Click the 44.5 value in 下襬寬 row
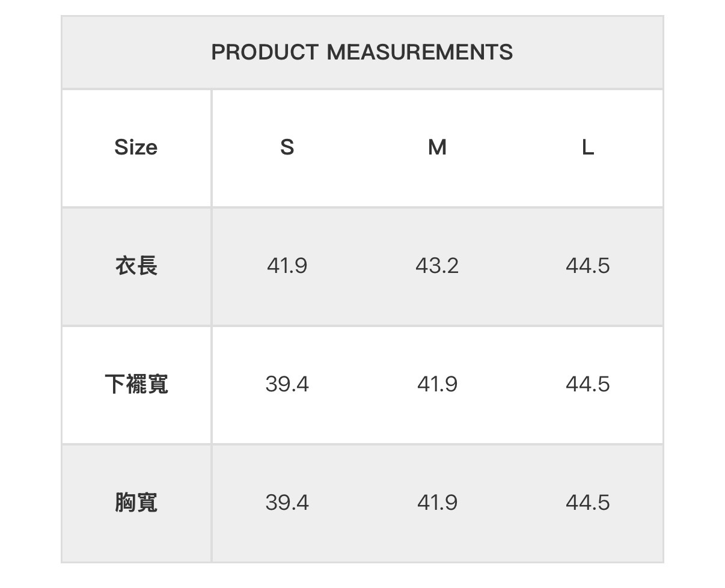This screenshot has height=588, width=725. click(x=587, y=384)
